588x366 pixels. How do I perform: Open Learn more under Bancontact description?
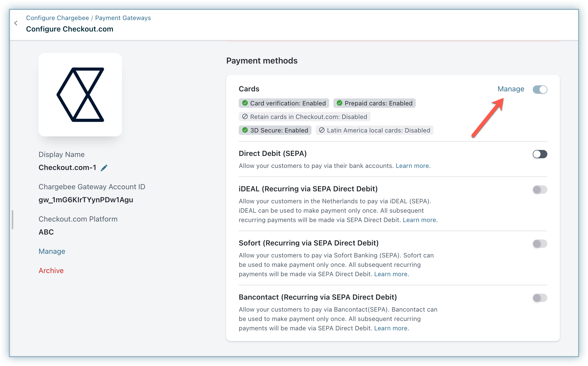point(391,328)
